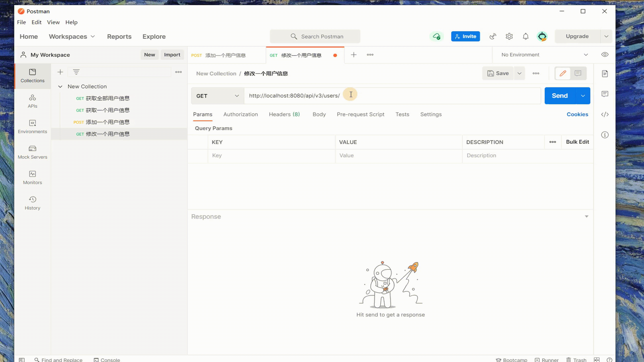Viewport: 644px width, 362px height.
Task: Click Bulk Edit for query params
Action: (x=577, y=142)
